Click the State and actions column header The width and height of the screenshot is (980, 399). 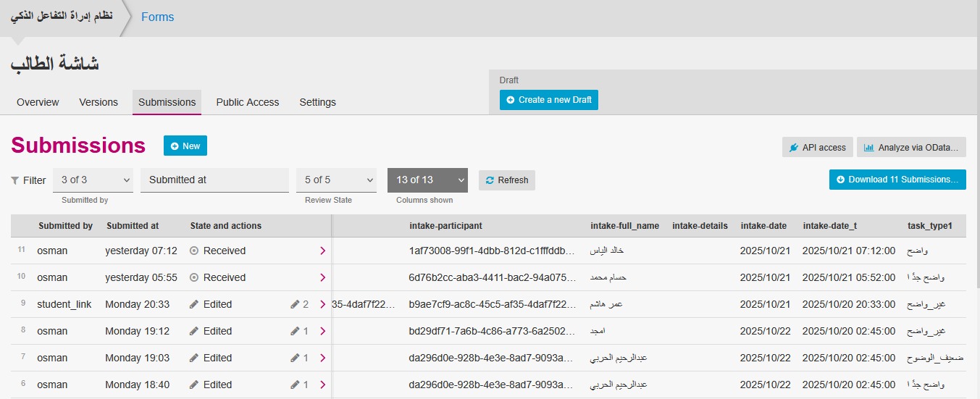[x=226, y=226]
